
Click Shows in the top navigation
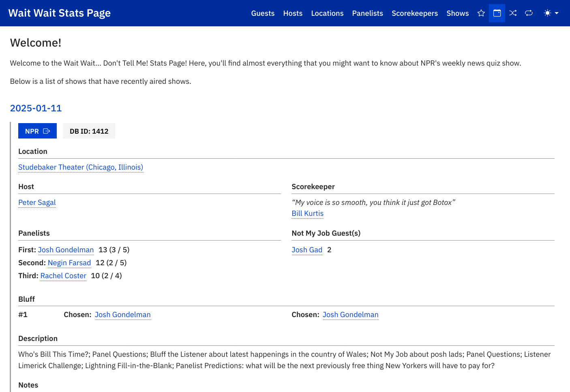[457, 13]
